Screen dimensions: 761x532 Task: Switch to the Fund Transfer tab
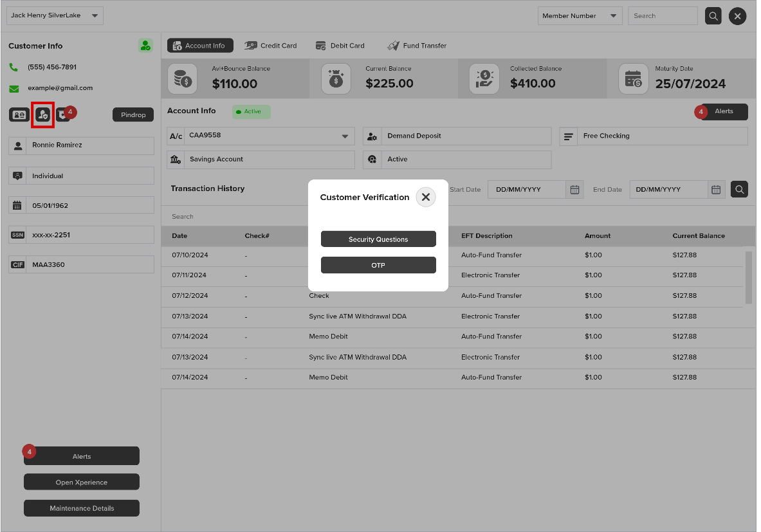tap(417, 46)
